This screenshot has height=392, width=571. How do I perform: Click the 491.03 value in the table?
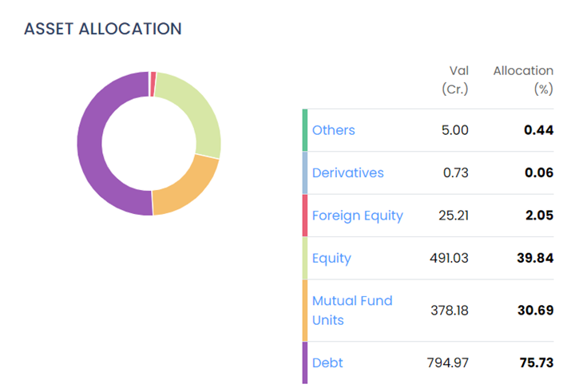449,258
